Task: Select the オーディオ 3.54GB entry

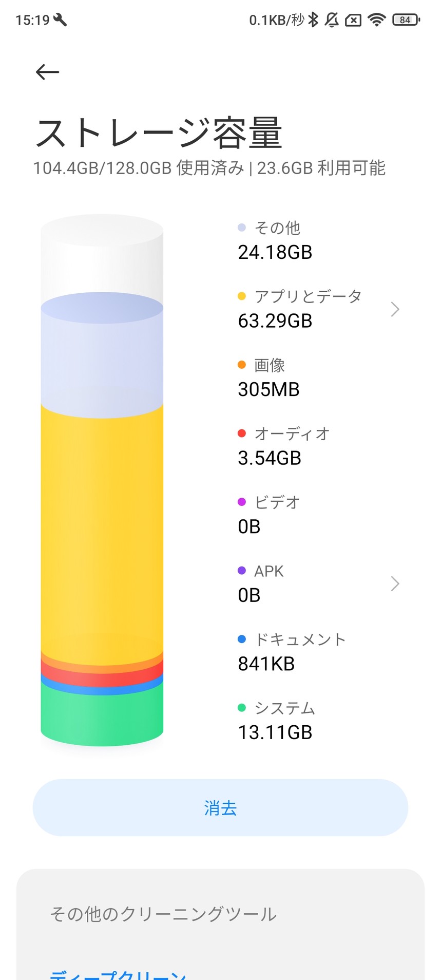Action: (284, 446)
